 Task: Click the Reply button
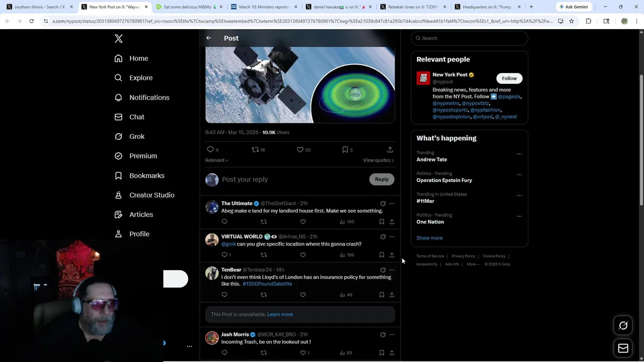point(381,179)
